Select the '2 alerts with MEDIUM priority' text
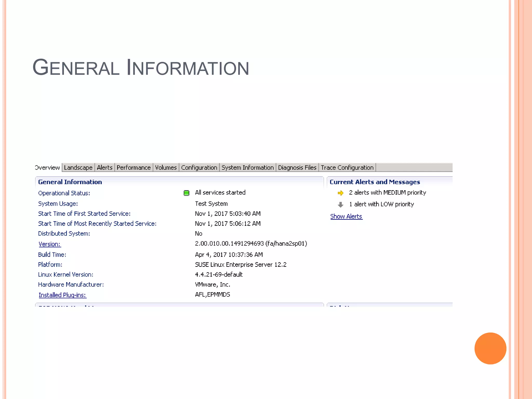 click(x=388, y=192)
